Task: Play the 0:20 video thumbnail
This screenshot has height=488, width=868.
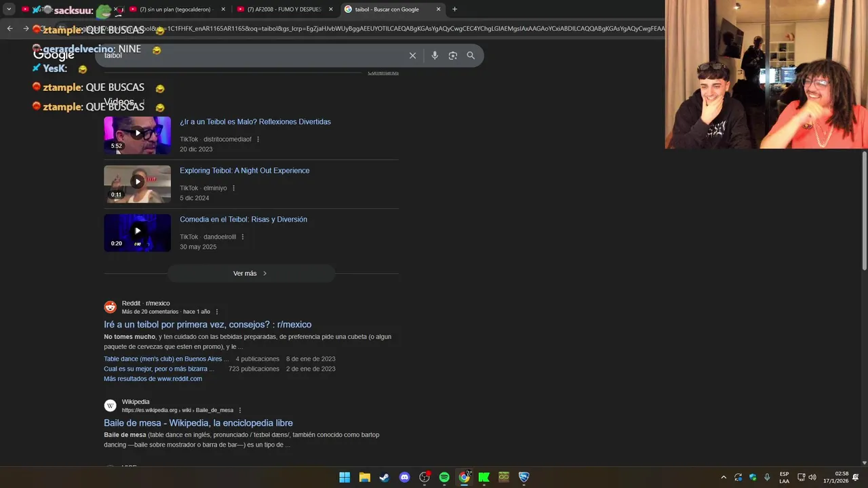Action: pyautogui.click(x=137, y=232)
